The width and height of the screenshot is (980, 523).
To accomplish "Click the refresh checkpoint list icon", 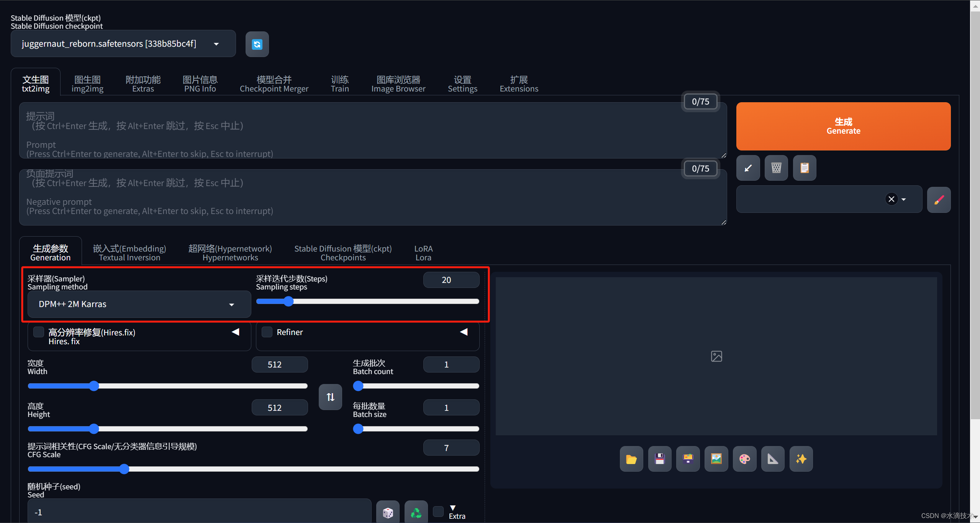I will tap(257, 44).
